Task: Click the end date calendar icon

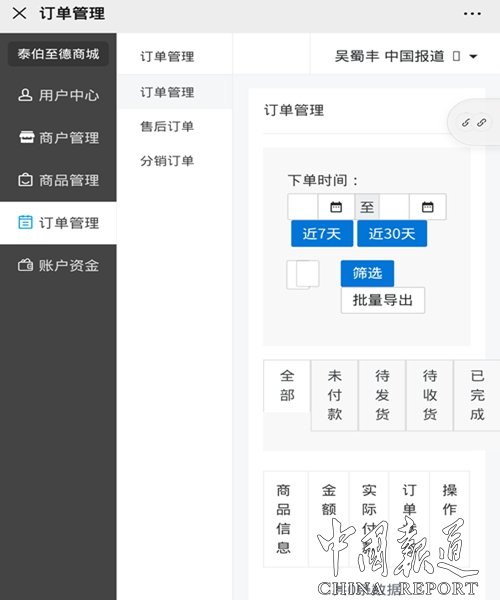Action: (x=427, y=207)
